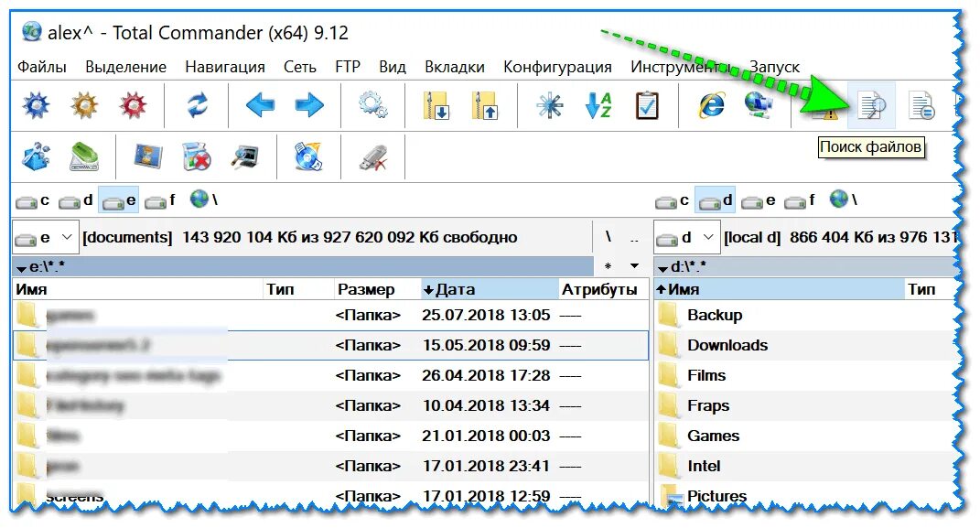Image resolution: width=980 pixels, height=528 pixels.
Task: Unpack files with the zip up-arrow icon
Action: click(x=485, y=105)
